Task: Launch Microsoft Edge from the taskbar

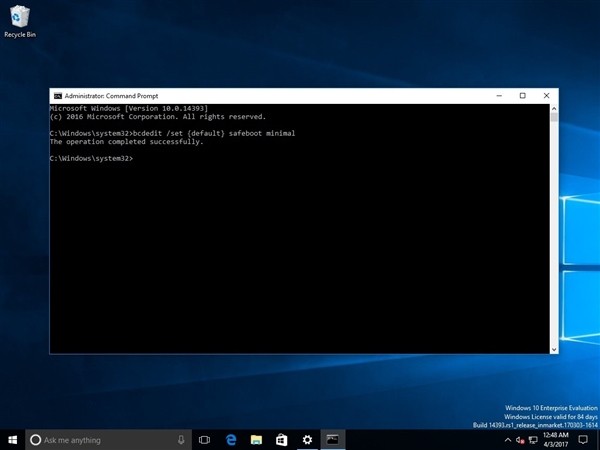Action: pos(231,440)
